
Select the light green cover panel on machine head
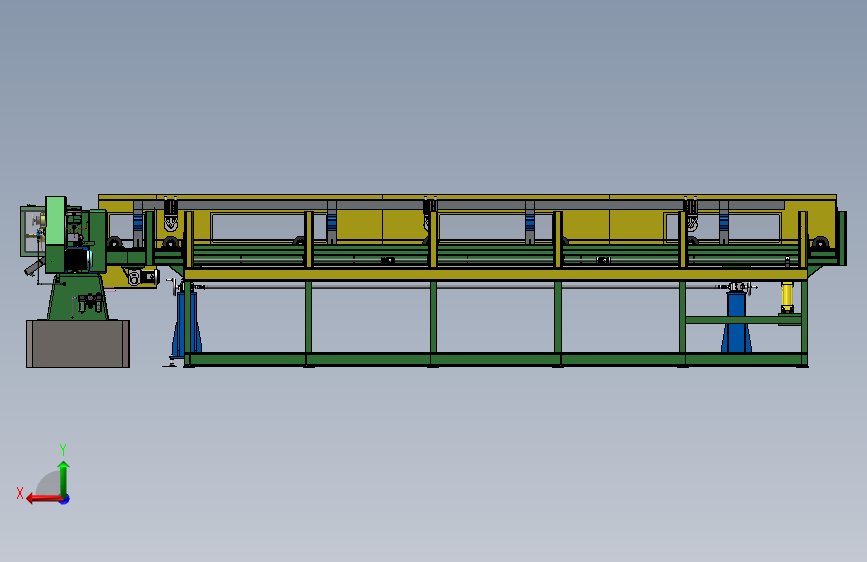55,221
